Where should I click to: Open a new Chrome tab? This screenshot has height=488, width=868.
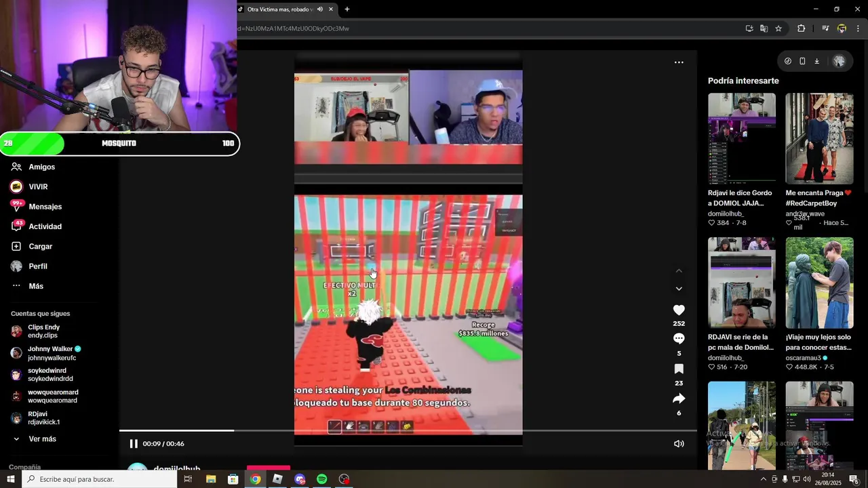click(347, 9)
